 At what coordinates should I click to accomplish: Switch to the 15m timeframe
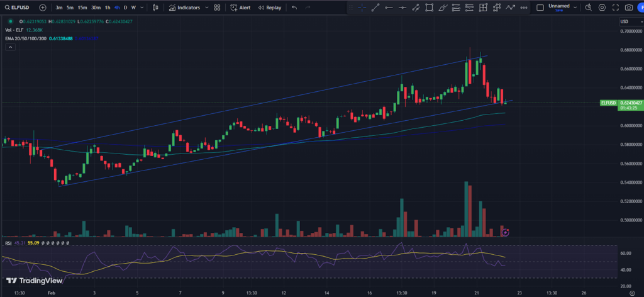coord(82,8)
